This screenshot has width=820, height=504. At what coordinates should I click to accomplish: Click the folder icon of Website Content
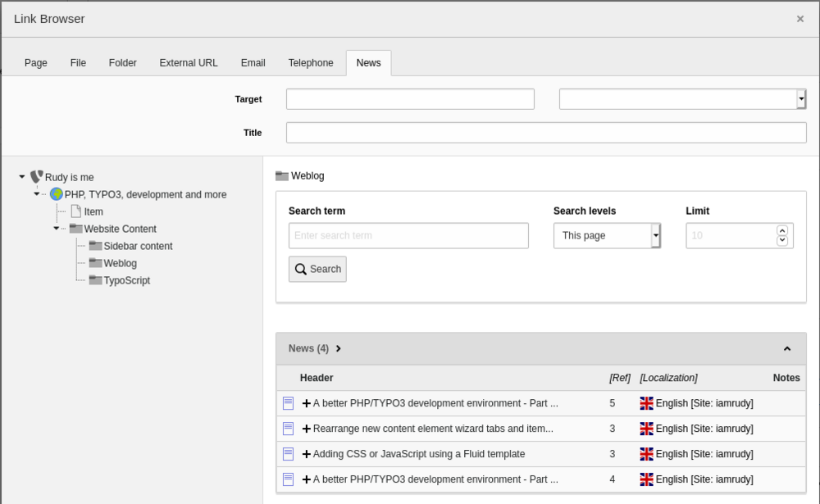pos(75,229)
